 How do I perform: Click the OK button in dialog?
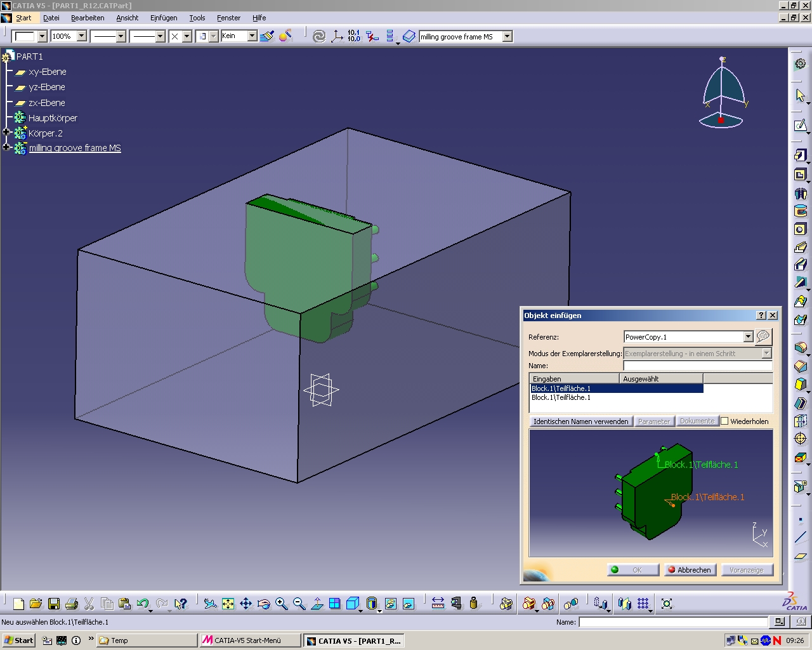pyautogui.click(x=633, y=569)
